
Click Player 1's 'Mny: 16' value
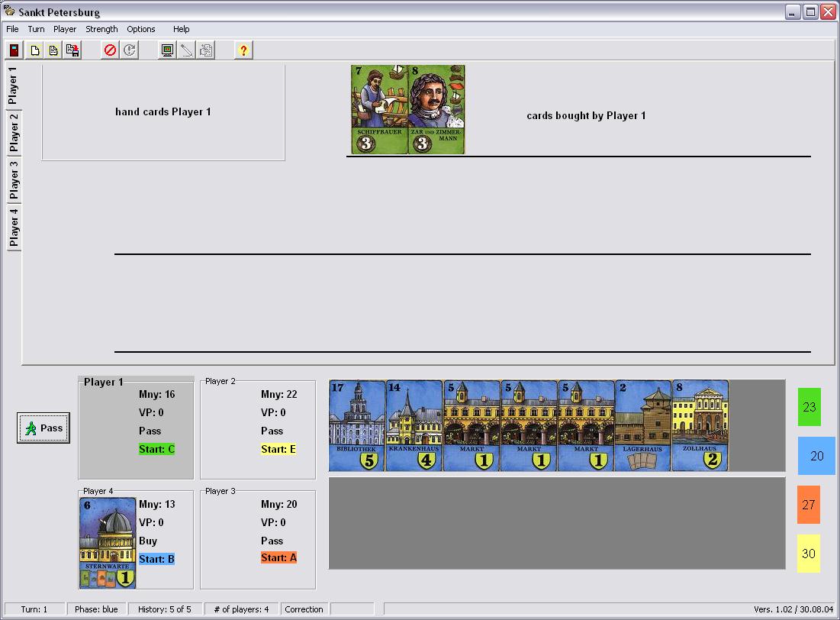pyautogui.click(x=157, y=394)
